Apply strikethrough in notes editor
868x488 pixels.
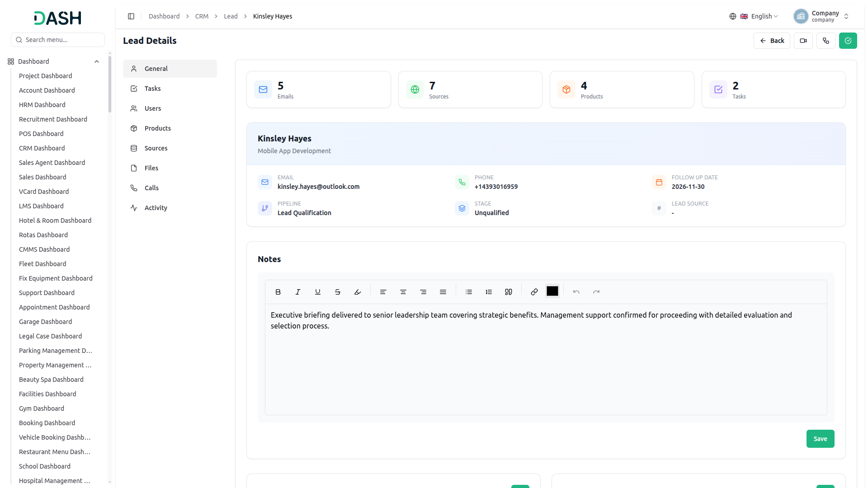click(x=338, y=292)
